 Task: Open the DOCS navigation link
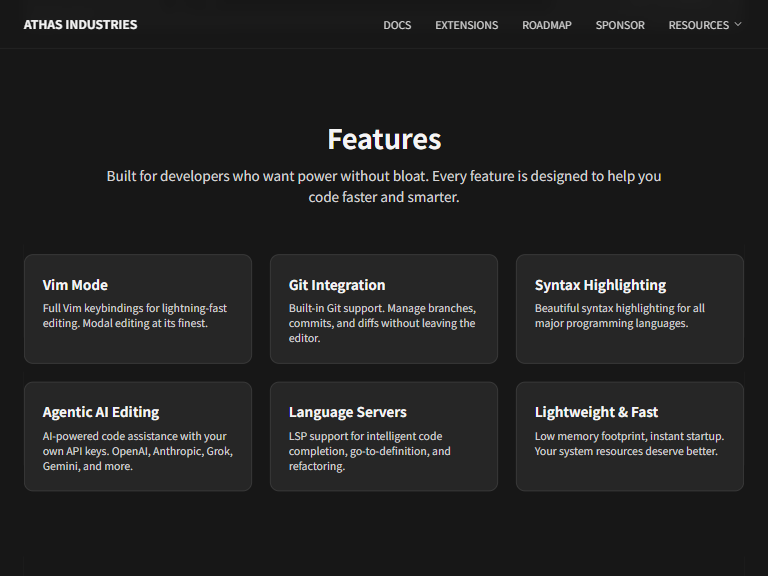pos(397,25)
